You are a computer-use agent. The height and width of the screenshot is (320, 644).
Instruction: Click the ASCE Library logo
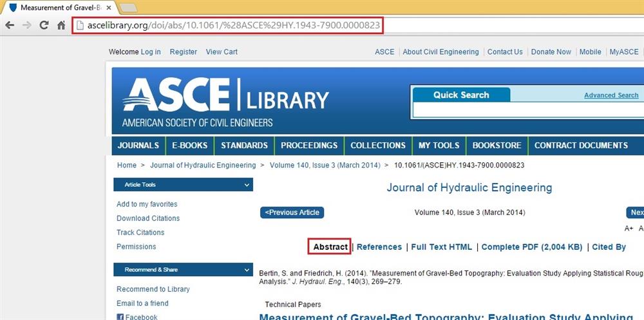[x=225, y=102]
